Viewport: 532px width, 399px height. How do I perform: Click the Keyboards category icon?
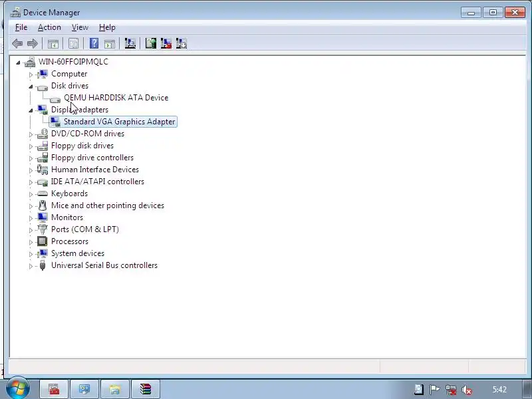pyautogui.click(x=43, y=194)
